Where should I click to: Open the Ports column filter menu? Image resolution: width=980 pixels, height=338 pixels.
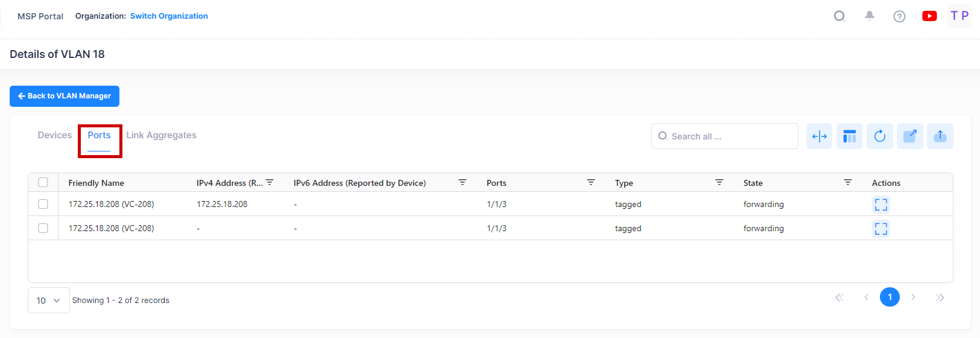tap(590, 182)
